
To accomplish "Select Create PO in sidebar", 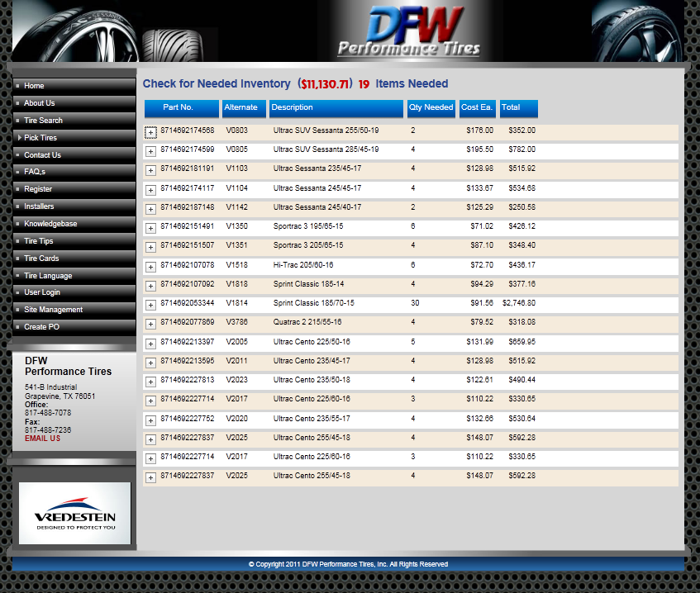I will (74, 327).
